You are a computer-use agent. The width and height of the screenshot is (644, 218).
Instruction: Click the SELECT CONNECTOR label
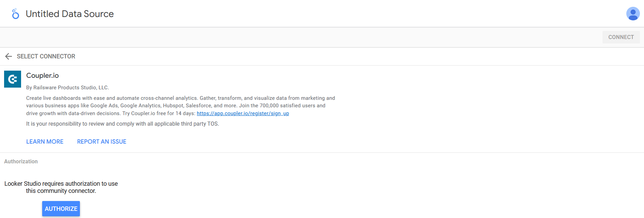(46, 56)
